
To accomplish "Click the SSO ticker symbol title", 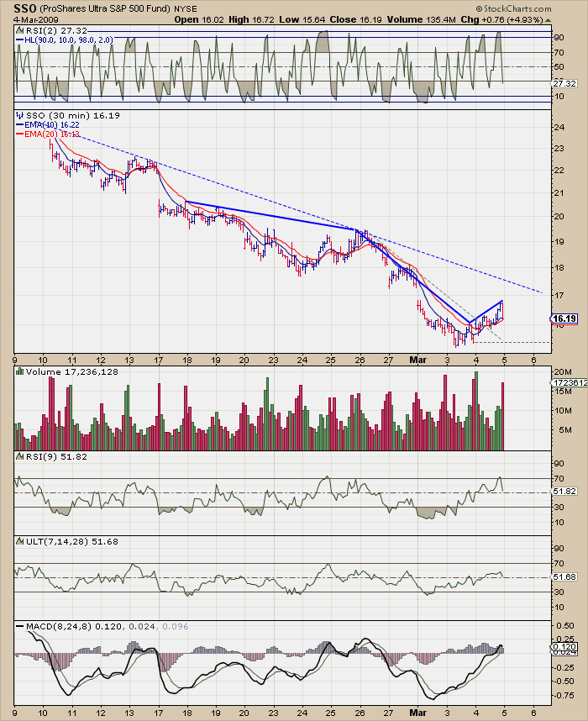I will (25, 8).
